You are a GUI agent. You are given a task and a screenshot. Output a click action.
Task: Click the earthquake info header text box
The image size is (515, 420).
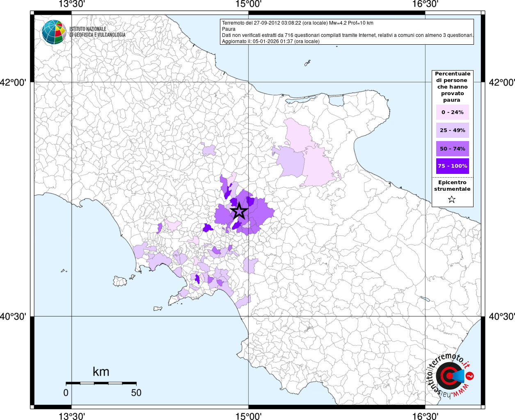click(x=347, y=32)
